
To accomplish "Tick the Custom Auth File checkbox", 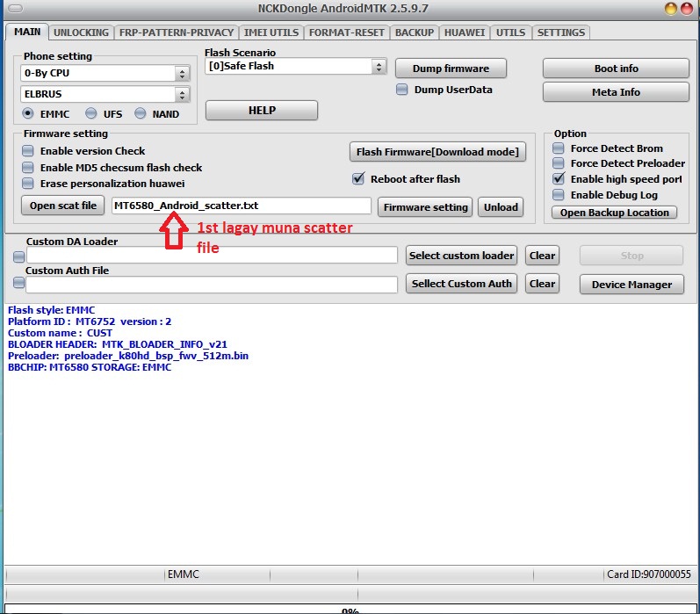I will (x=18, y=283).
